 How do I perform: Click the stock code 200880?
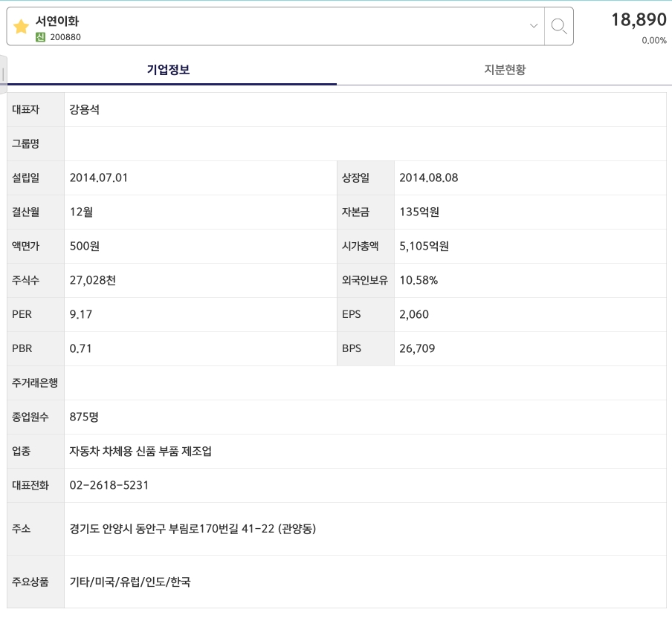tap(65, 37)
